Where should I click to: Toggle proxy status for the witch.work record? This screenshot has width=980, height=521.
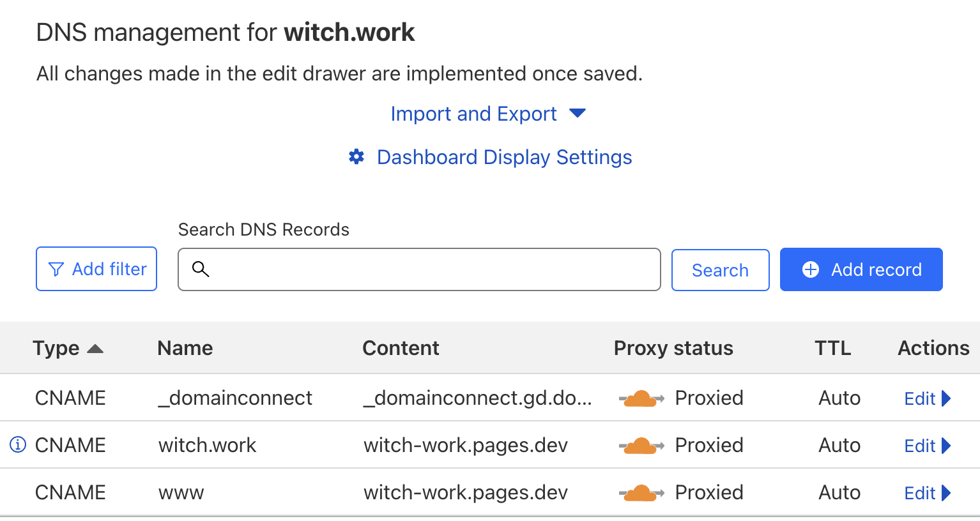(x=641, y=445)
